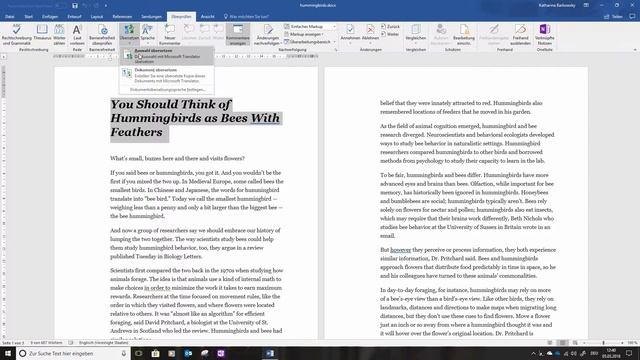Click the page indicator in status bar

pyautogui.click(x=13, y=343)
